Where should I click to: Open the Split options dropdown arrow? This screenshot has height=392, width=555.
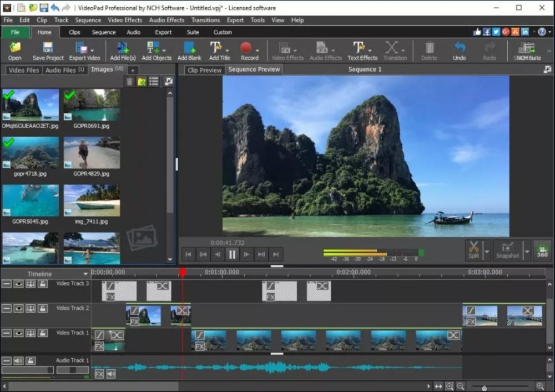coord(487,252)
